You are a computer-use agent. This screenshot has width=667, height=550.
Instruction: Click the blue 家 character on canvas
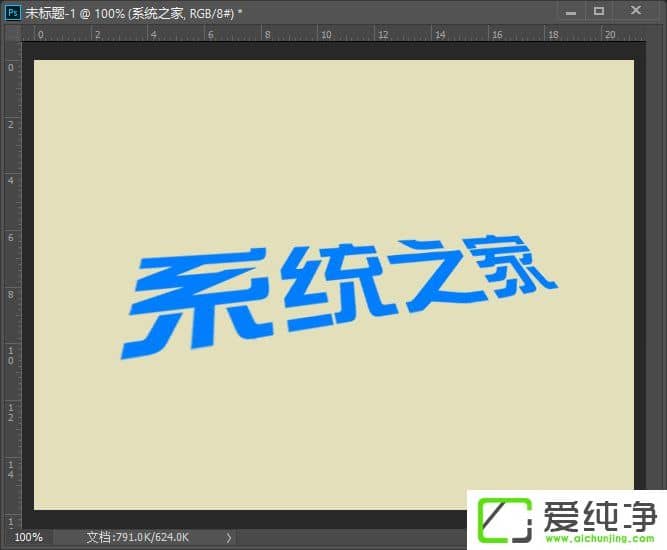pyautogui.click(x=513, y=264)
